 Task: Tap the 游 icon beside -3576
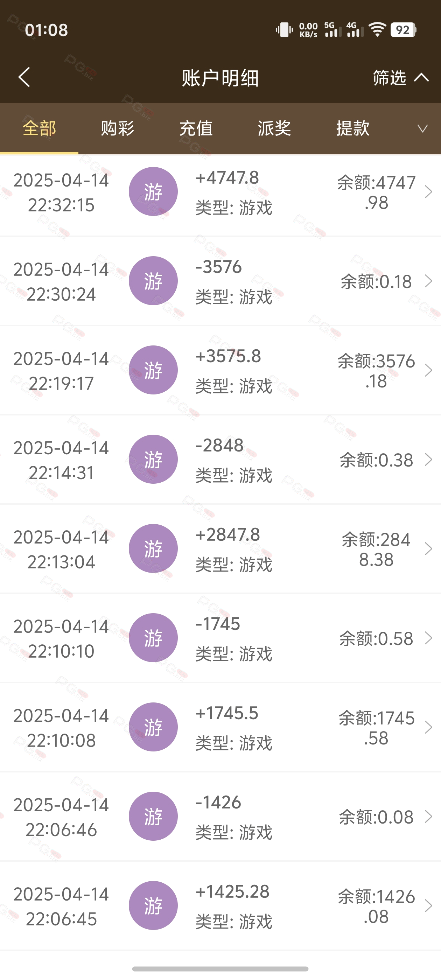click(x=153, y=281)
